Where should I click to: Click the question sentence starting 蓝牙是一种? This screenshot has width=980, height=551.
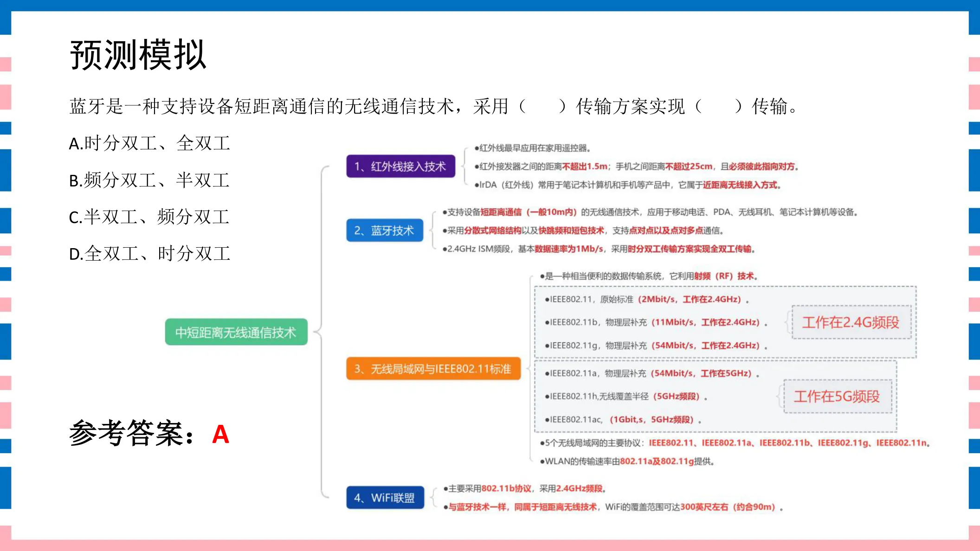coord(434,106)
